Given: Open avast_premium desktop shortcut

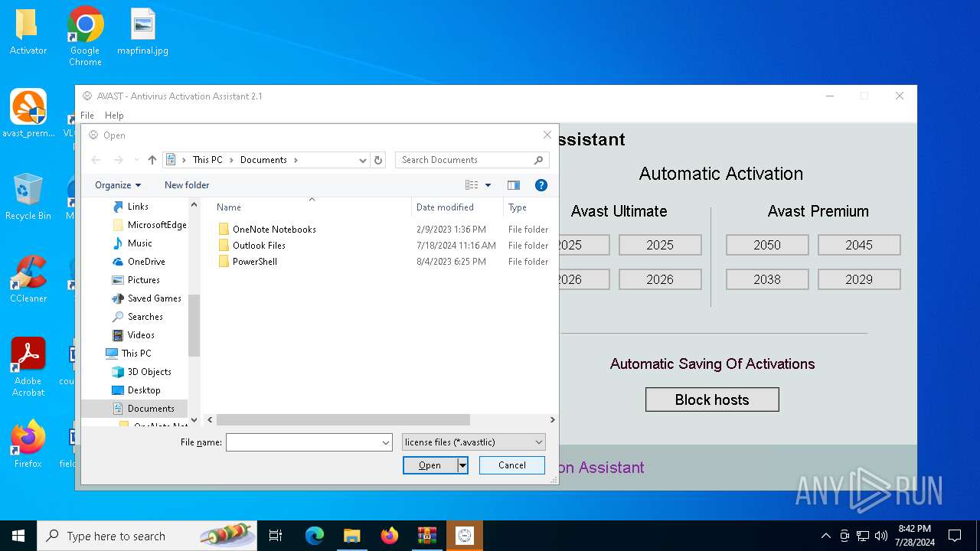Looking at the screenshot, I should (x=28, y=113).
